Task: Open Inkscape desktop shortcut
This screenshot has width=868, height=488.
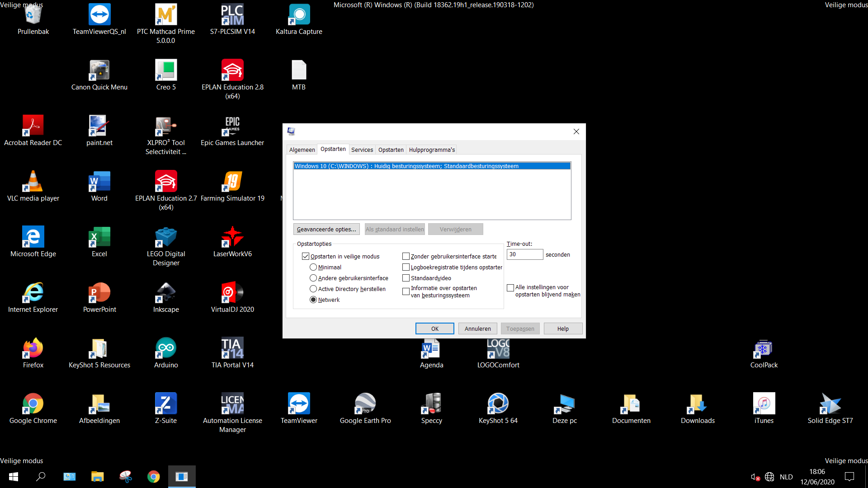Action: 166,297
